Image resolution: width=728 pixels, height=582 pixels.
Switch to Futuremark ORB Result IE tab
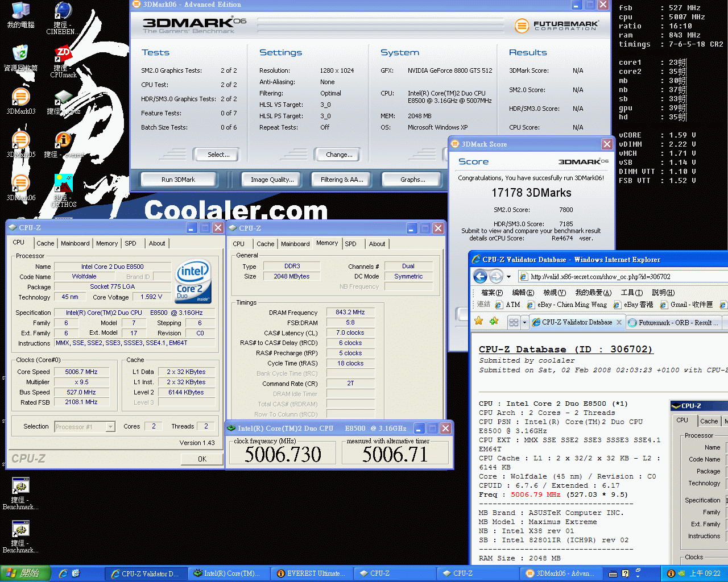pyautogui.click(x=675, y=322)
